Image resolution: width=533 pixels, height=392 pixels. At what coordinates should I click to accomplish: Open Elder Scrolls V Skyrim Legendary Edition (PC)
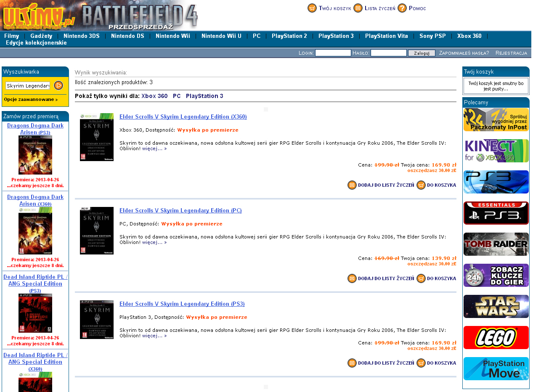pos(180,210)
